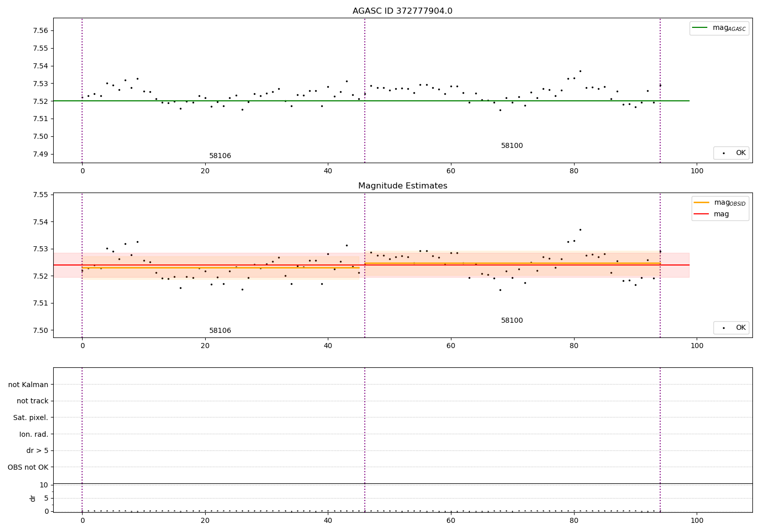Click the "Sat. pixel." row label
Viewport: 760px width, 532px height.
click(x=31, y=417)
